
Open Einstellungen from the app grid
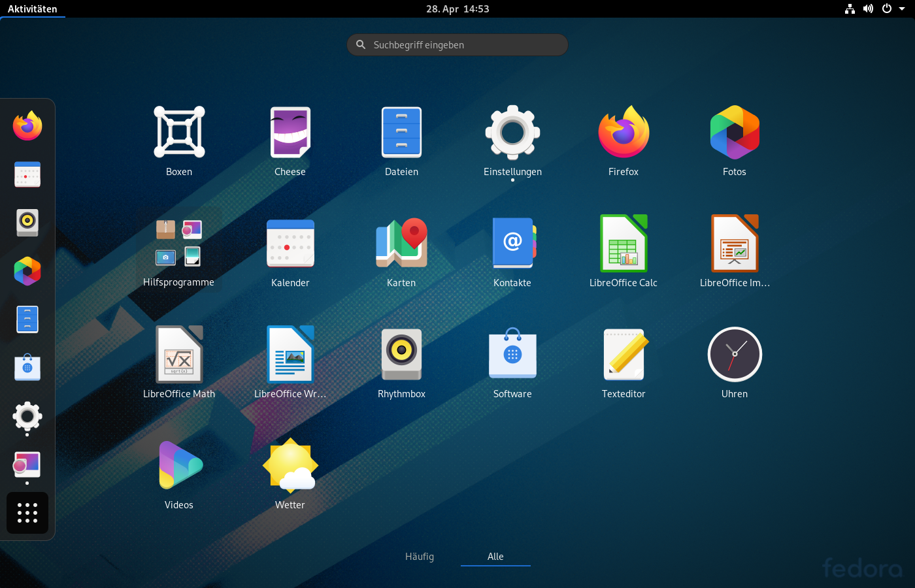(512, 132)
